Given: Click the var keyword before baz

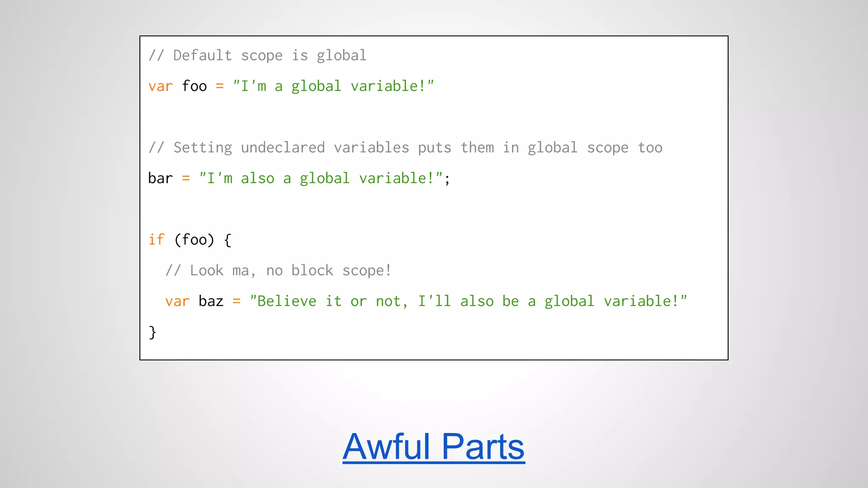Looking at the screenshot, I should coord(177,301).
